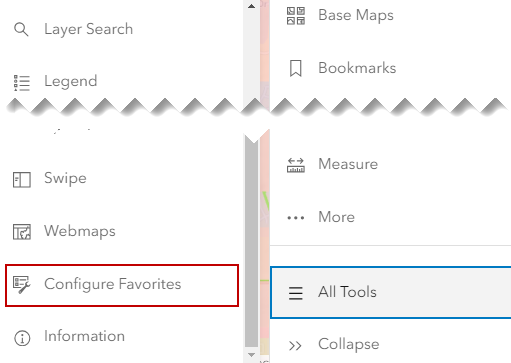This screenshot has width=511, height=363.
Task: Open the Webmaps icon
Action: [22, 232]
